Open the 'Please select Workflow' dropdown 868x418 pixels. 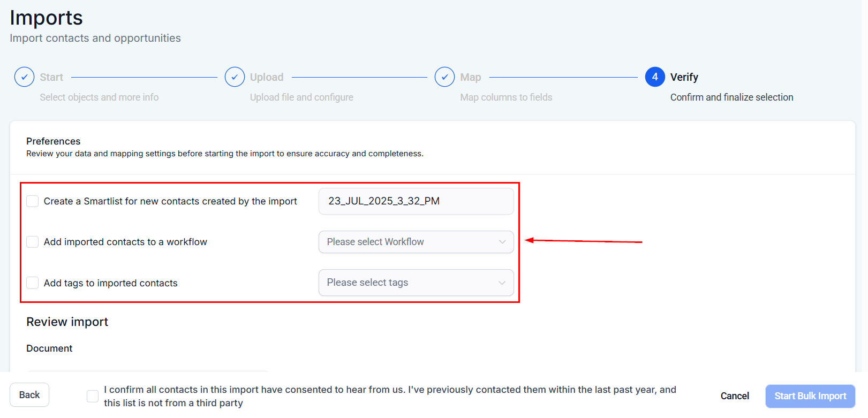416,242
